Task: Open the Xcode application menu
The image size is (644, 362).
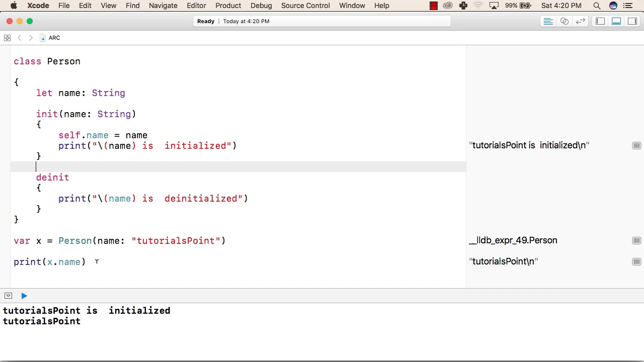Action: tap(38, 6)
